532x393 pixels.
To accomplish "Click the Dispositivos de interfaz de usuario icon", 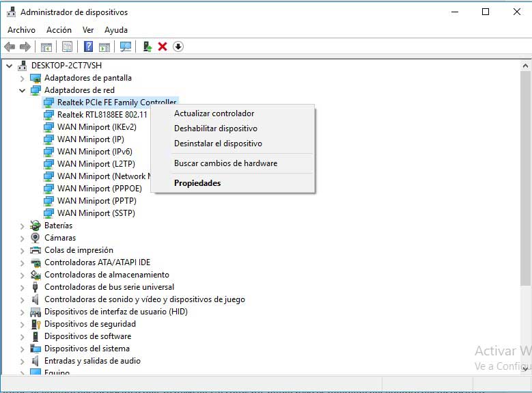I will click(36, 312).
